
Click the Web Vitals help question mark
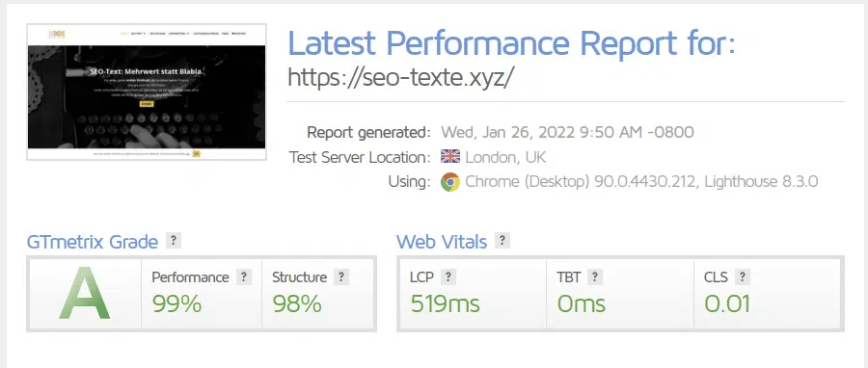click(502, 241)
